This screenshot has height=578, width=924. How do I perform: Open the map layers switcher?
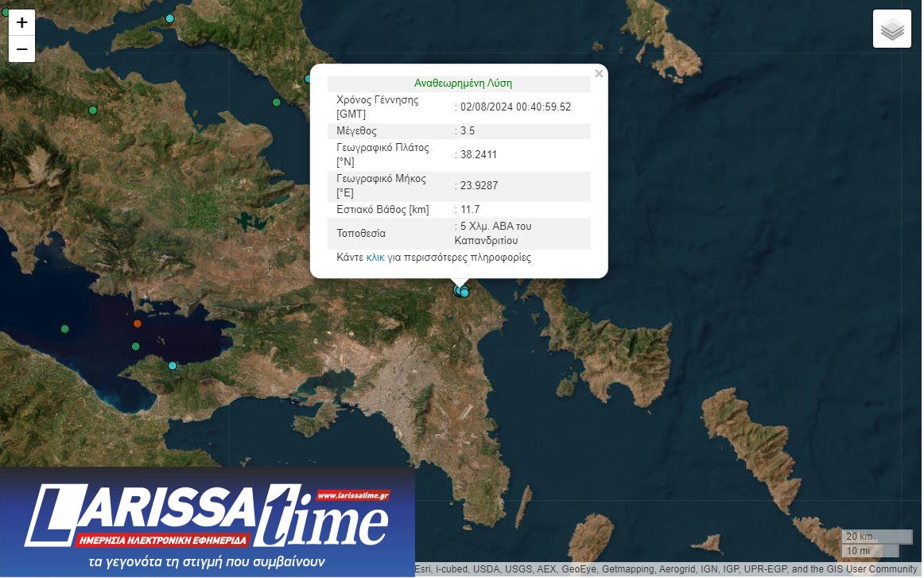[891, 29]
